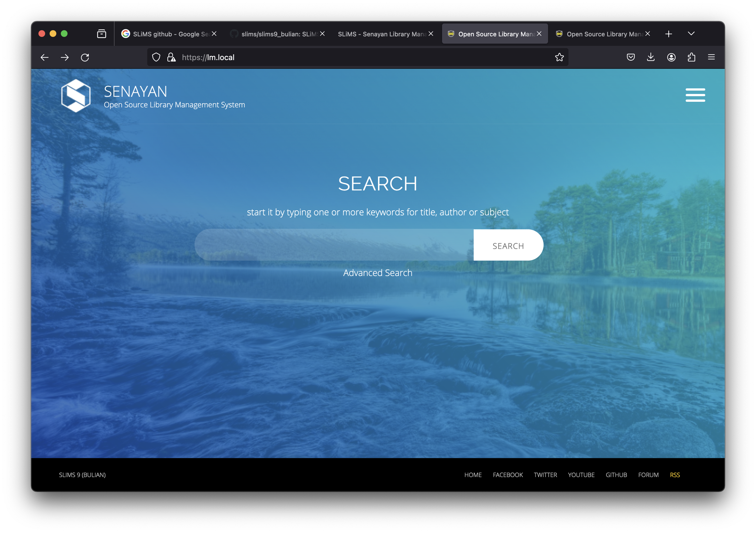Close the active Open Source Library tab
This screenshot has height=533, width=756.
click(539, 34)
